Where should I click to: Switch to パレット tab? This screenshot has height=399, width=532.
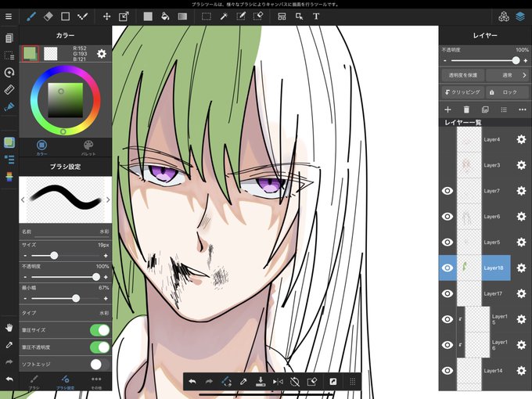coord(88,147)
